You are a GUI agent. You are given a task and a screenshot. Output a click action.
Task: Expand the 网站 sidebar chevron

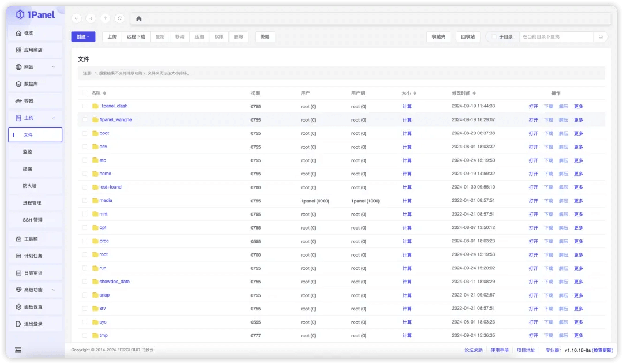54,67
